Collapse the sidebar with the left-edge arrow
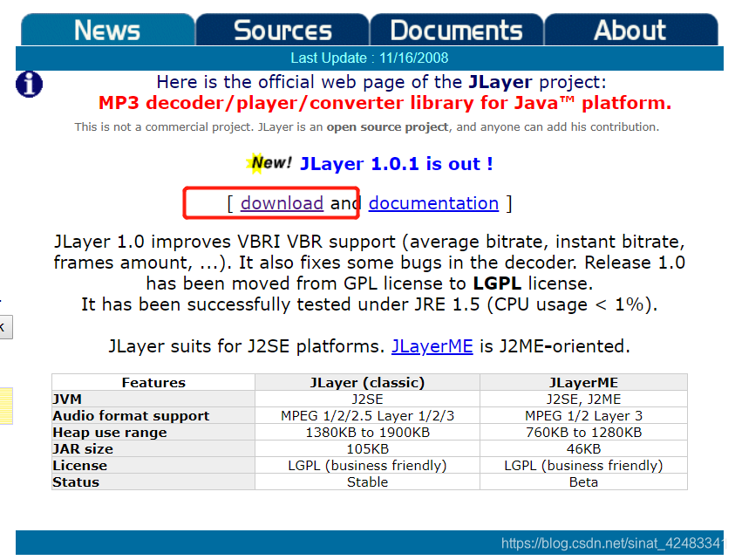This screenshot has height=560, width=735. tap(6, 327)
